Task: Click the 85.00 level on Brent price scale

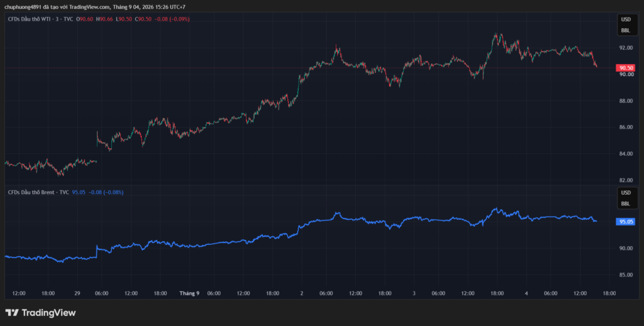Action: click(x=626, y=274)
